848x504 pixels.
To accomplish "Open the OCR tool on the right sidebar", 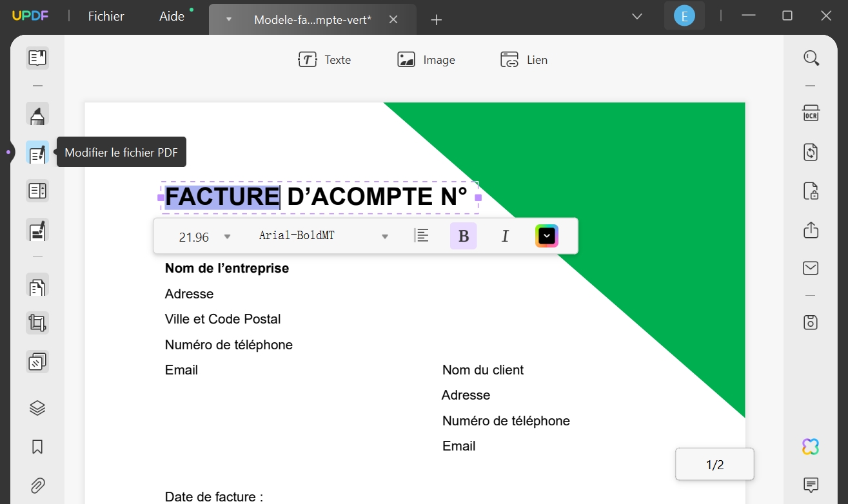I will coord(810,113).
